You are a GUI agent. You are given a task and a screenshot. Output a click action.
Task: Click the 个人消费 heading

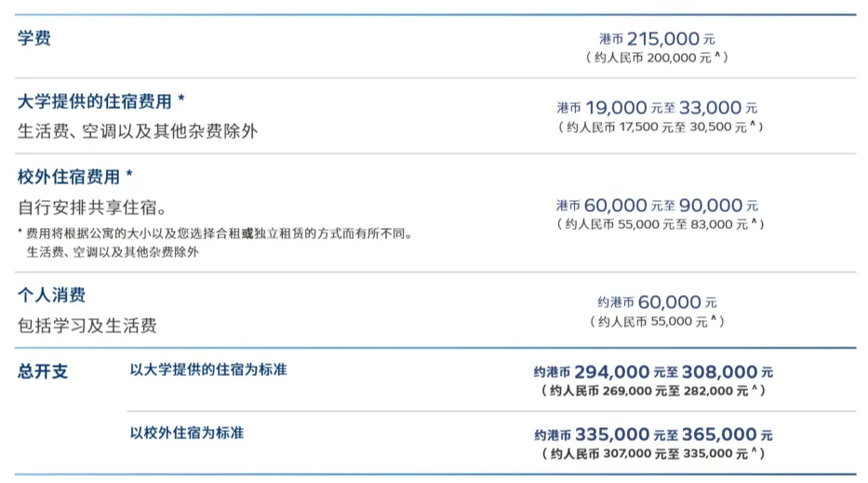pos(51,295)
